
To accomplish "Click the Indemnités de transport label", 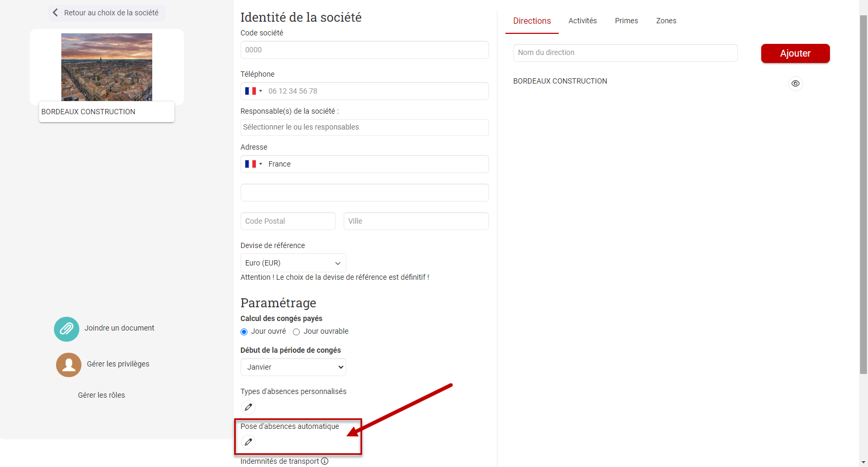I will 280,461.
